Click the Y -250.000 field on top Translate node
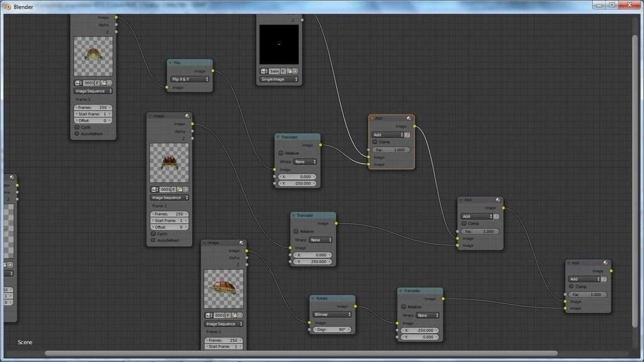 point(297,183)
